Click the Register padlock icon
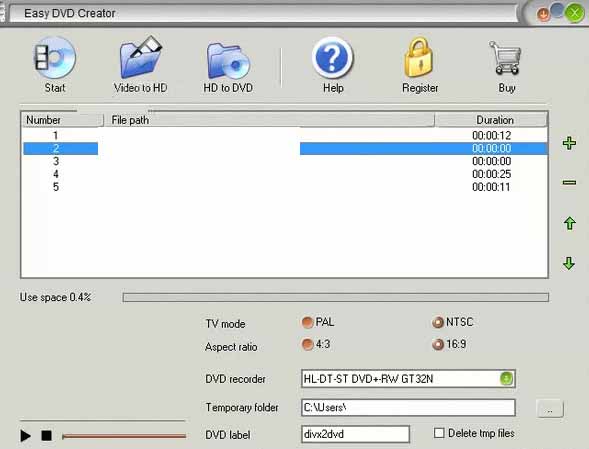589x449 pixels. [x=419, y=57]
